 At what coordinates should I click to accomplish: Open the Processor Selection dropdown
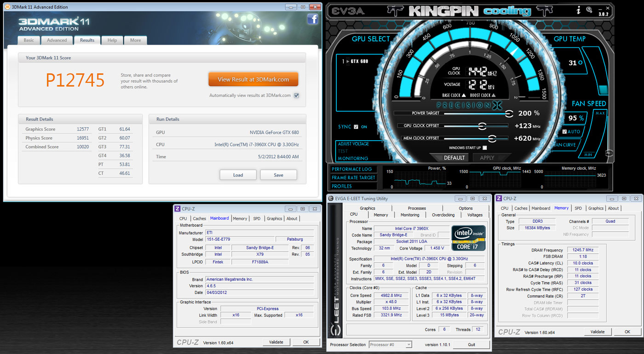pyautogui.click(x=390, y=345)
